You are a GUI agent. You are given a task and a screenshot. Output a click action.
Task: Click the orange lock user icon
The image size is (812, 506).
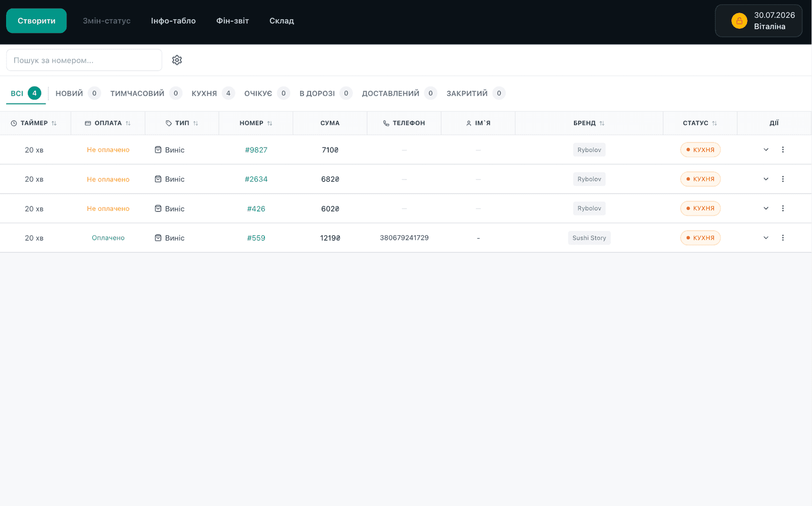(x=739, y=21)
